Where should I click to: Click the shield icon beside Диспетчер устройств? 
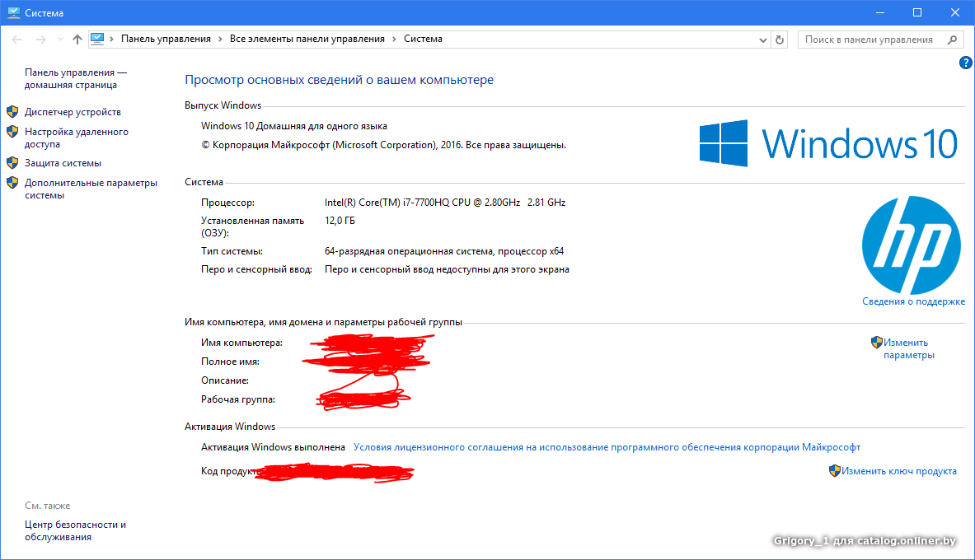(x=12, y=112)
